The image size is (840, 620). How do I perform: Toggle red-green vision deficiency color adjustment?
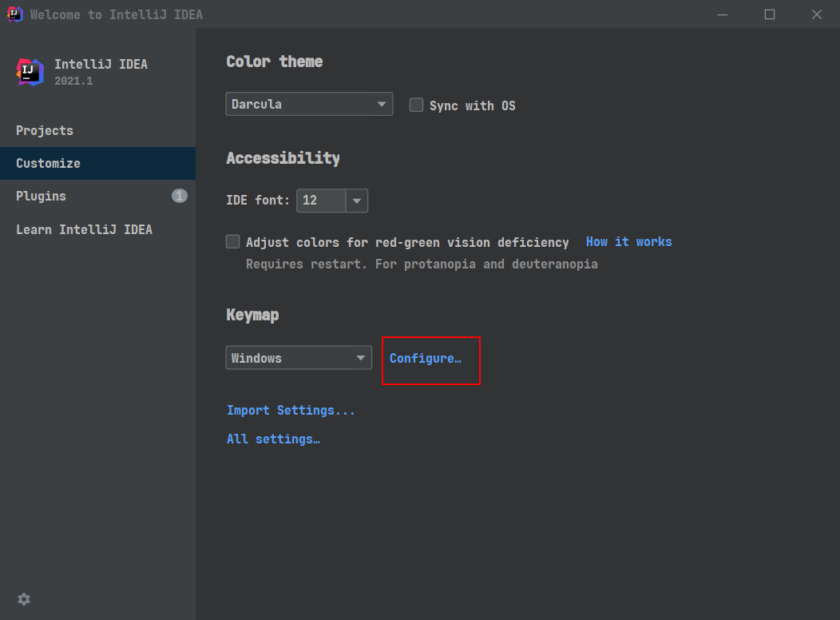232,241
